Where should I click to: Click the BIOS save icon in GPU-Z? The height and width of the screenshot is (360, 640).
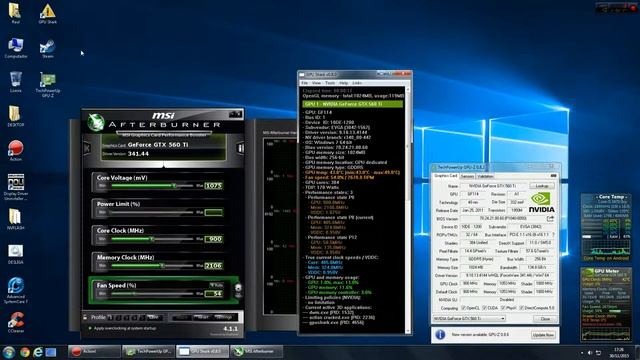[550, 219]
